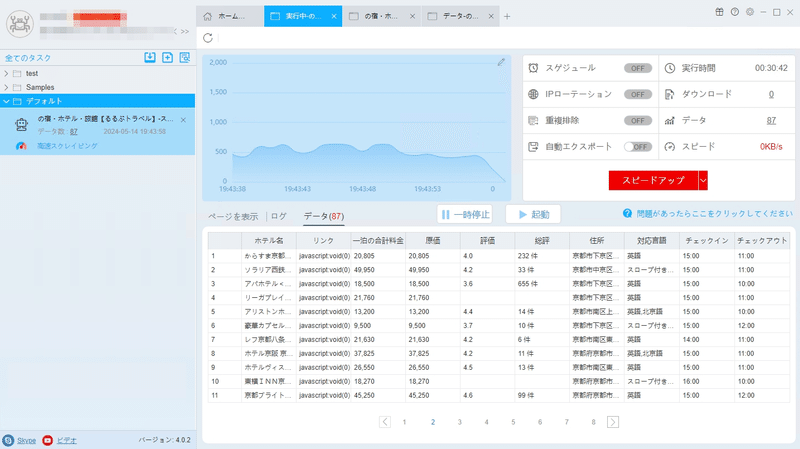
Task: Go to results page 8
Action: click(593, 422)
